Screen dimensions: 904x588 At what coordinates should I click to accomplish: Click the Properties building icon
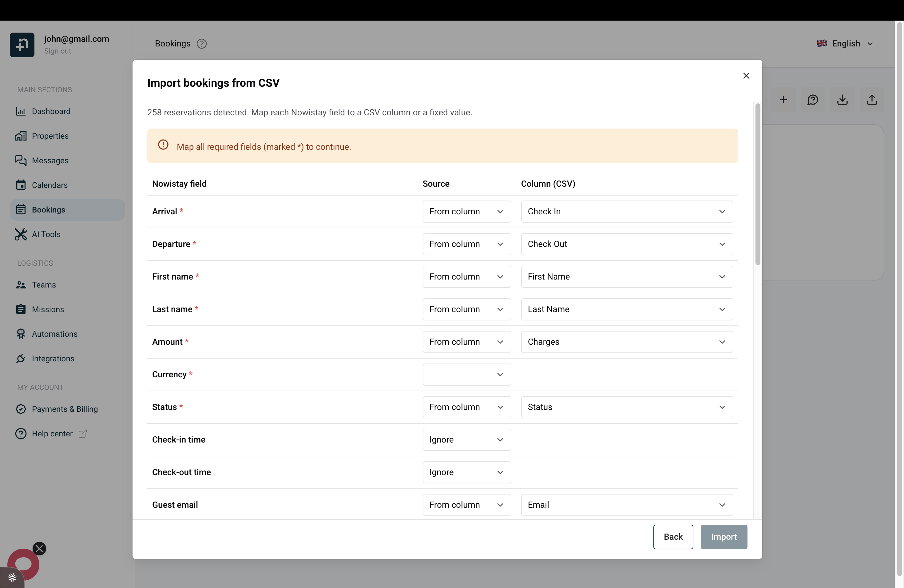click(21, 136)
